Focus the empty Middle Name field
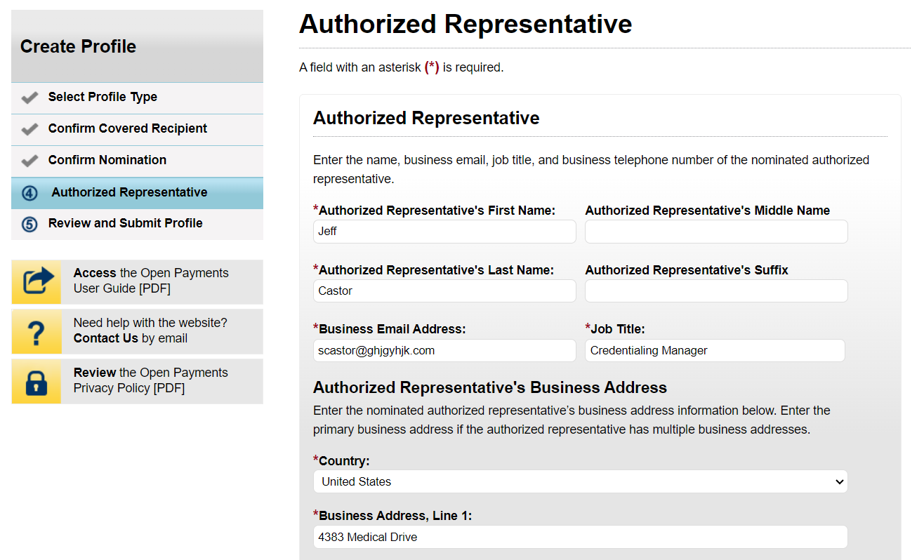This screenshot has width=924, height=560. point(715,232)
